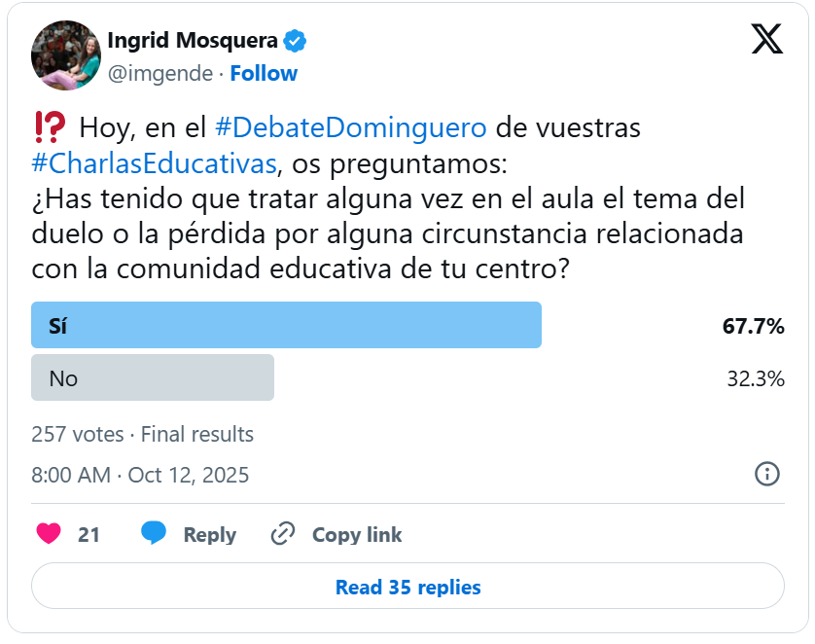Open the info icon beside timestamp

click(x=767, y=474)
